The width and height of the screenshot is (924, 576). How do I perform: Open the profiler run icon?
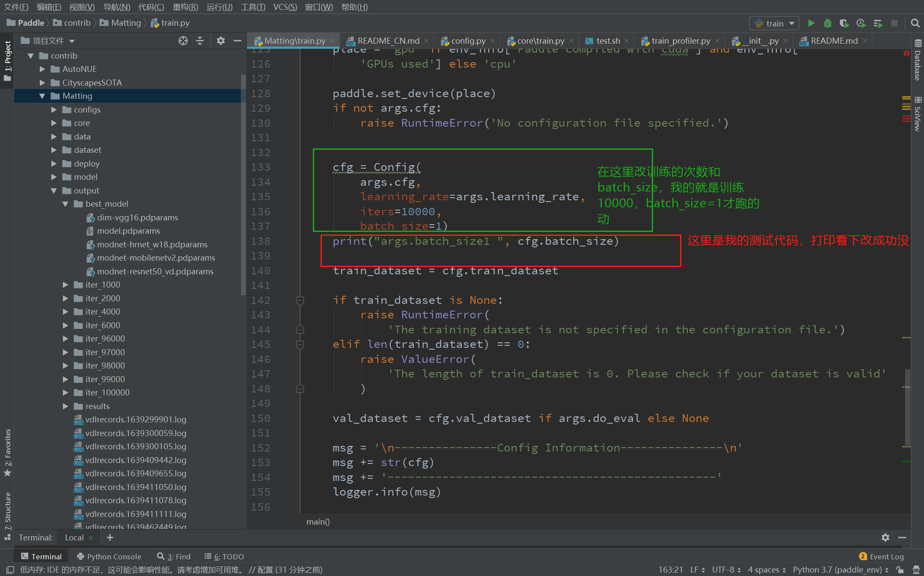tap(861, 23)
